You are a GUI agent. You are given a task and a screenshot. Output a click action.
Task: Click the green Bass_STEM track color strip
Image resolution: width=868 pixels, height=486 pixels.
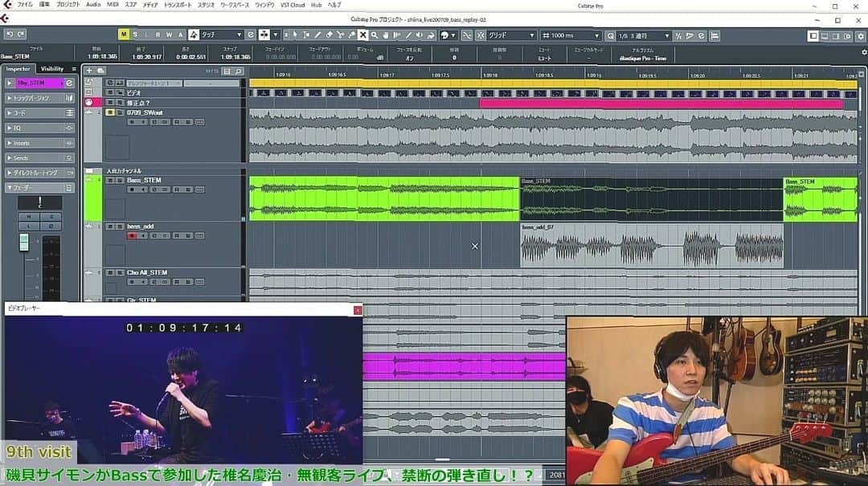coord(93,198)
